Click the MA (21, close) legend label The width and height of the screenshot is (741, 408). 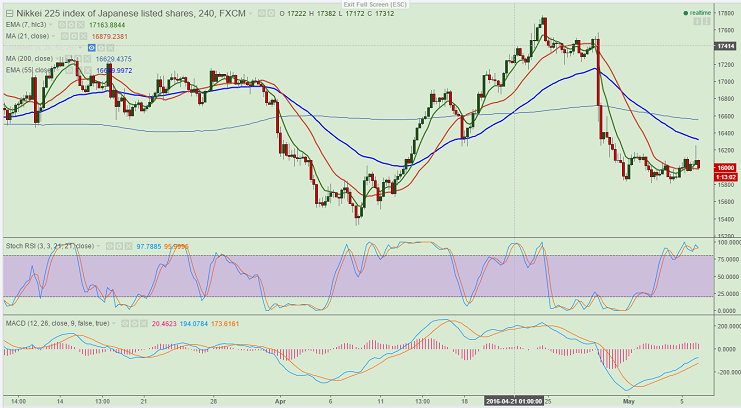[27, 36]
